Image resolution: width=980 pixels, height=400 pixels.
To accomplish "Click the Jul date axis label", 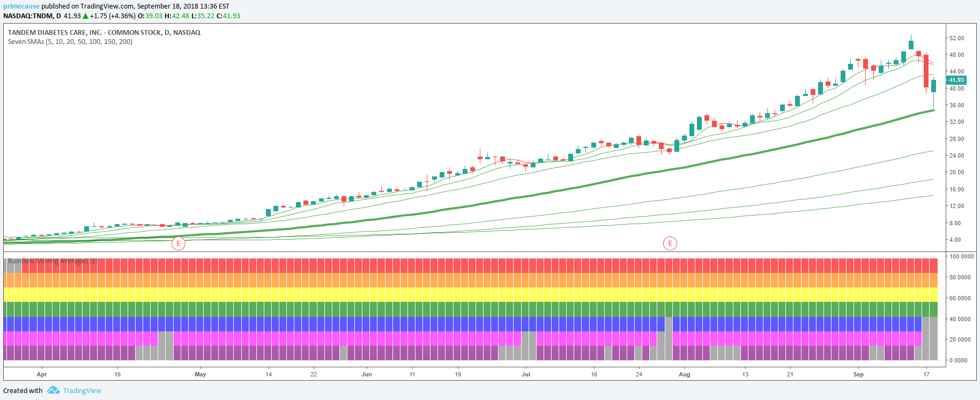I will tap(526, 374).
